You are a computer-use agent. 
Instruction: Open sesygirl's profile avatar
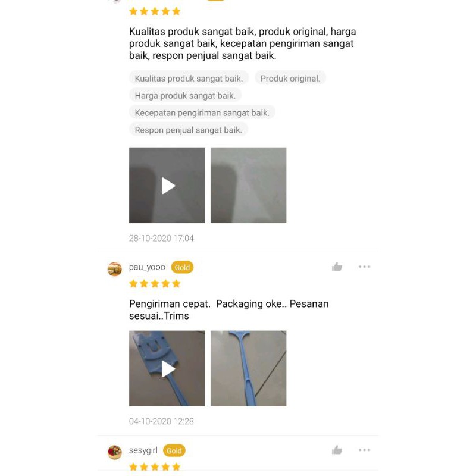coord(115,452)
